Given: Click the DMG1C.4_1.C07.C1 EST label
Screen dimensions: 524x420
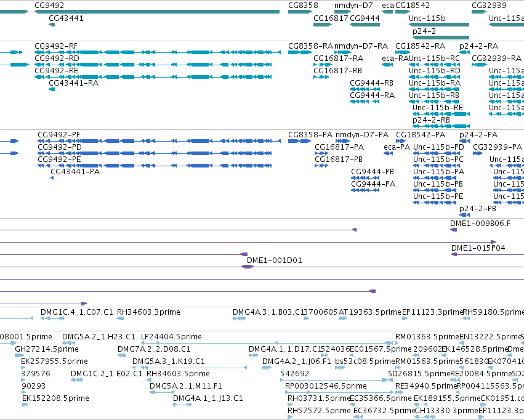Looking at the screenshot, I should click(77, 312).
